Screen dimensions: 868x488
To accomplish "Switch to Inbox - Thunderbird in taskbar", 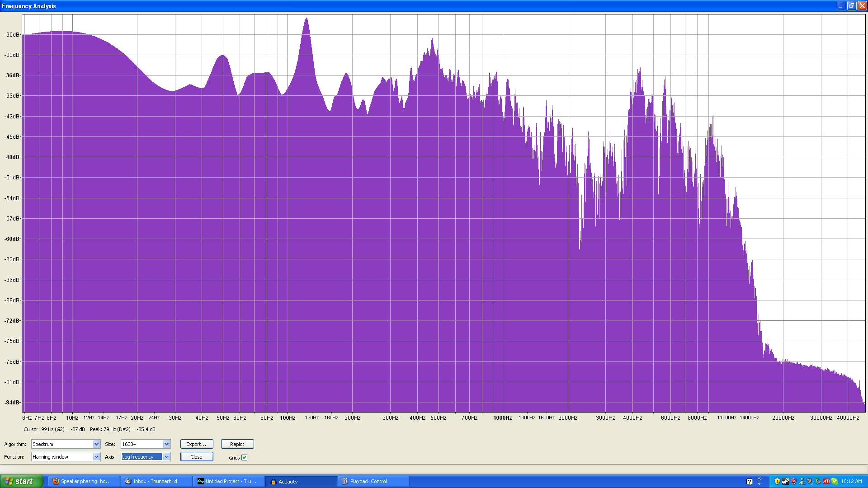I will click(156, 481).
